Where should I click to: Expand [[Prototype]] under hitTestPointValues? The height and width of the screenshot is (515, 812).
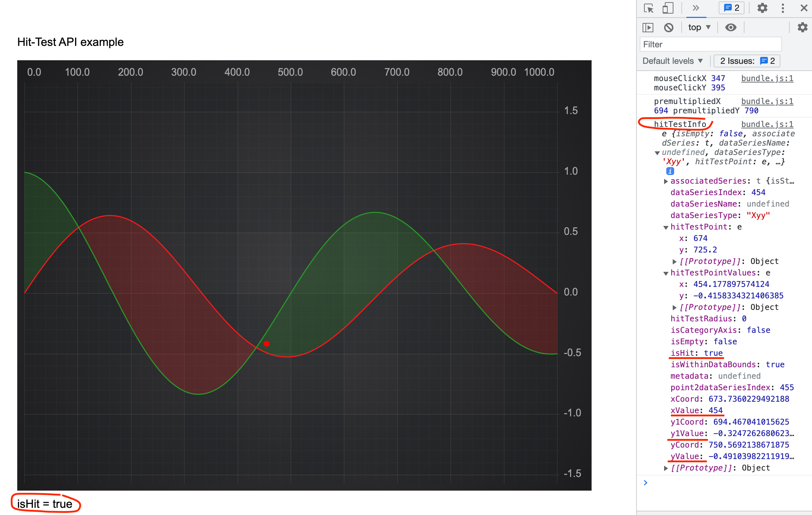(x=675, y=307)
